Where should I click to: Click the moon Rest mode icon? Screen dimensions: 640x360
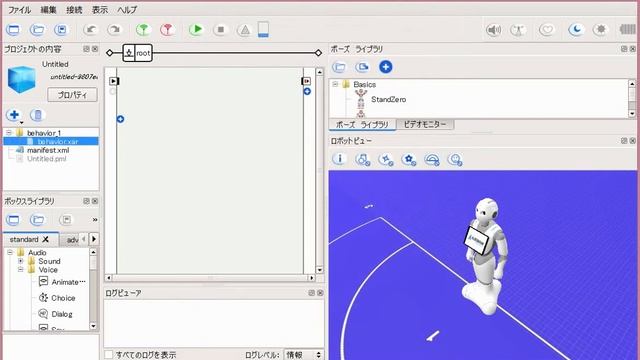click(x=576, y=29)
